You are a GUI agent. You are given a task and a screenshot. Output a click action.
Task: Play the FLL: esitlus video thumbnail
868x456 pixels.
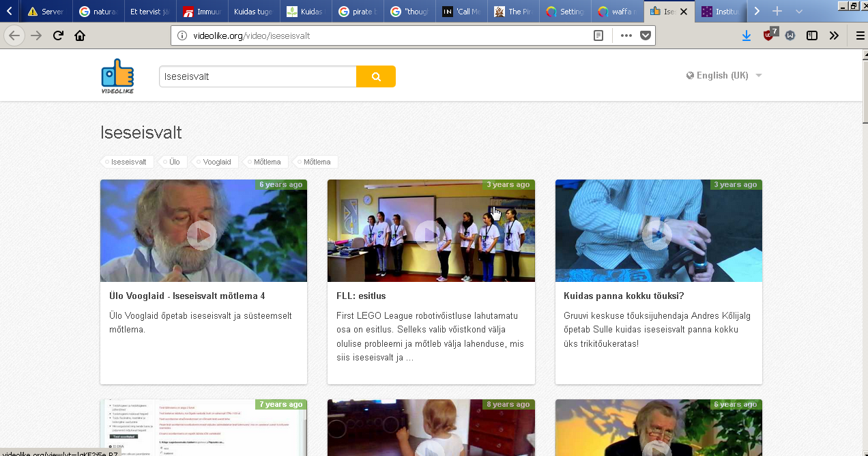[431, 234]
